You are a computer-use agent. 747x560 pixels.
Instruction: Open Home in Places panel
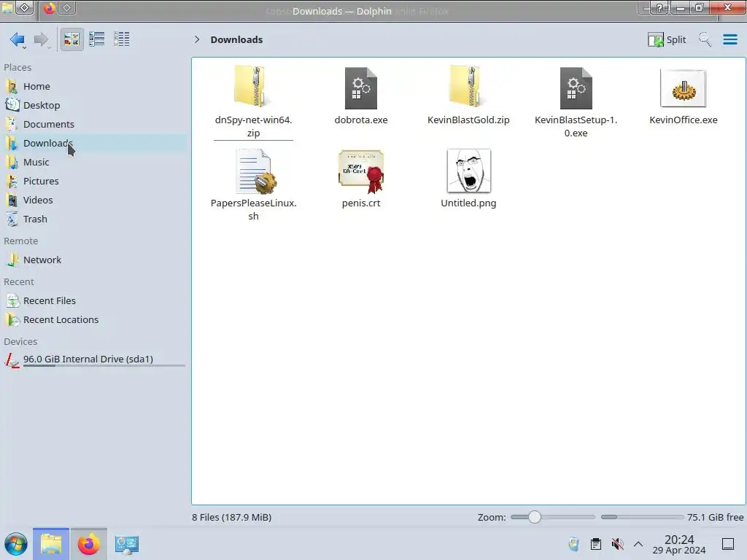94,86
